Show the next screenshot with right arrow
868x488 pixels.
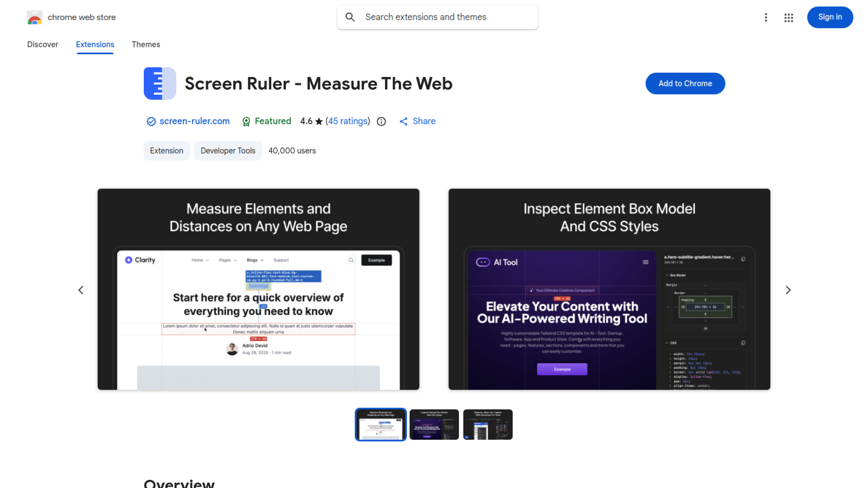pyautogui.click(x=788, y=290)
